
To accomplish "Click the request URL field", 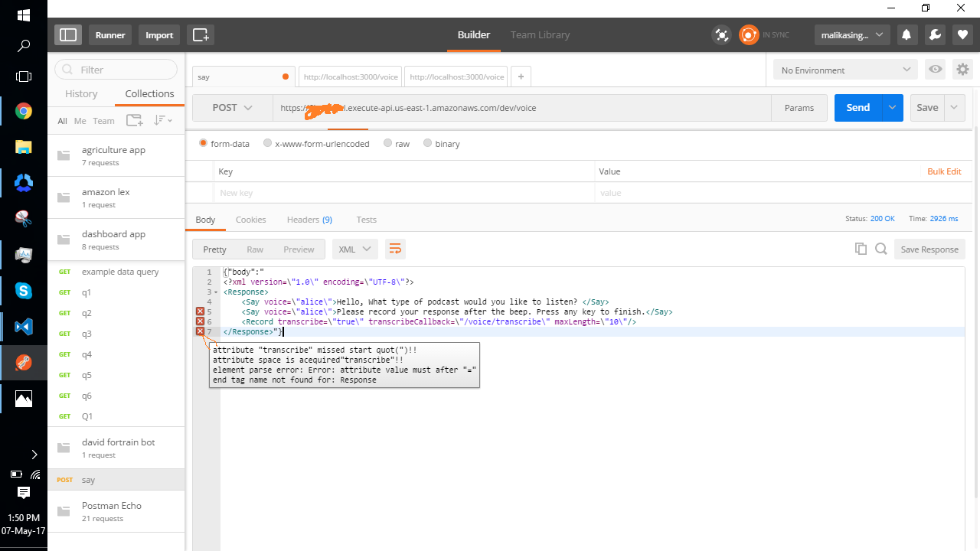I will pyautogui.click(x=522, y=108).
